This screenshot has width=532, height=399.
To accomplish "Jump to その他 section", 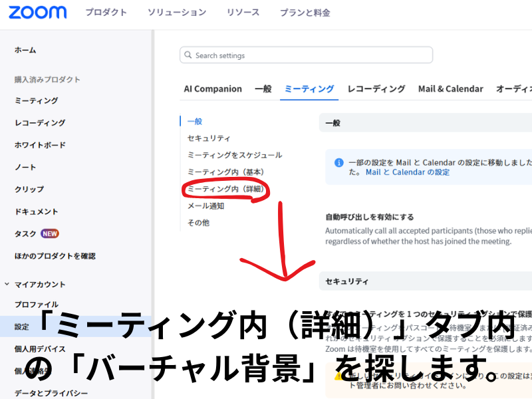I will click(198, 223).
